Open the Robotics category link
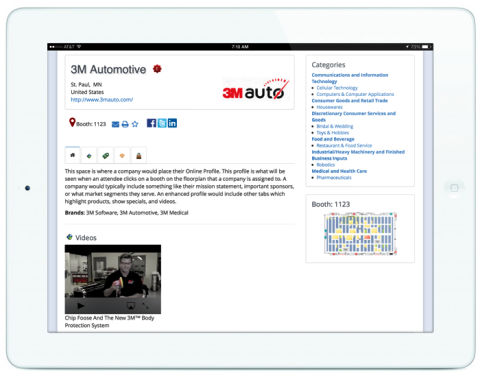 click(x=326, y=165)
